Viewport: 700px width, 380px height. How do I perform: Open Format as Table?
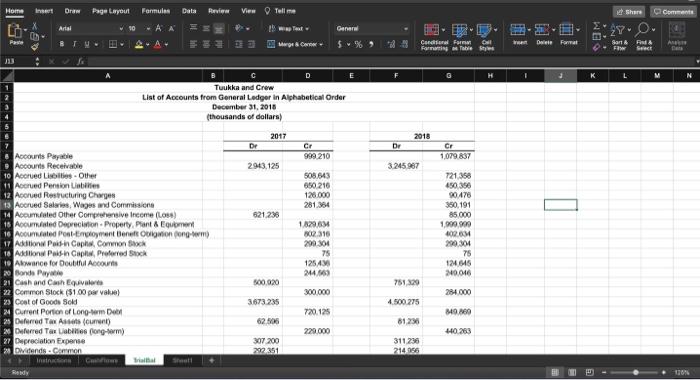coord(462,37)
